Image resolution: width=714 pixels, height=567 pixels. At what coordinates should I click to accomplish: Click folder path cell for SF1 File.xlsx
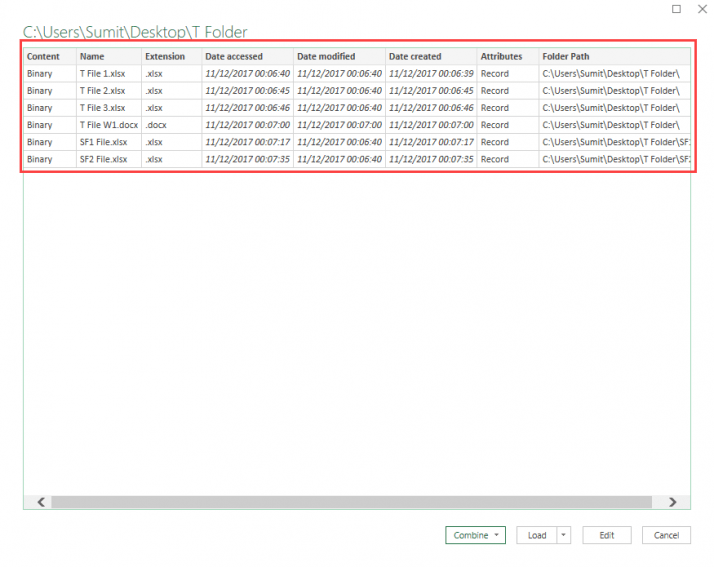pos(615,142)
